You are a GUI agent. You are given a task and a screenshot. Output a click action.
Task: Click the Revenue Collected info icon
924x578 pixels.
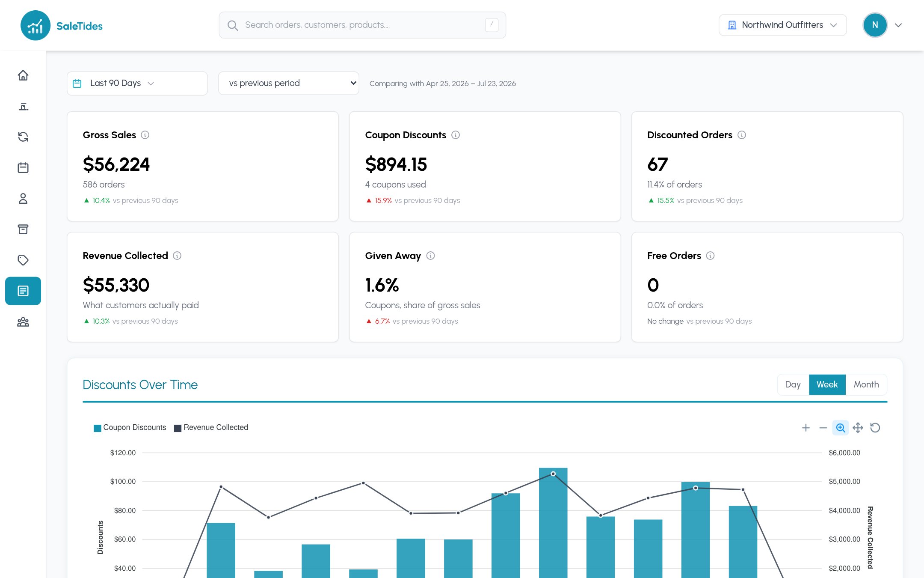(177, 256)
